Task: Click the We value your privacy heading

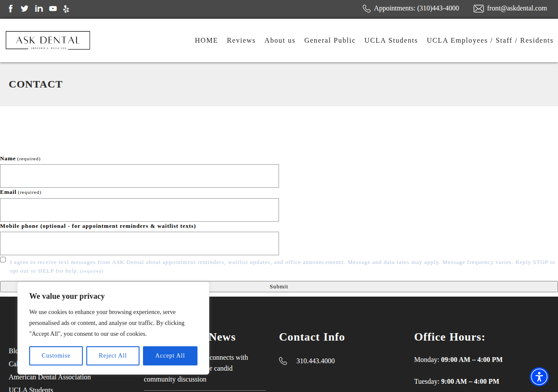Action: [67, 296]
